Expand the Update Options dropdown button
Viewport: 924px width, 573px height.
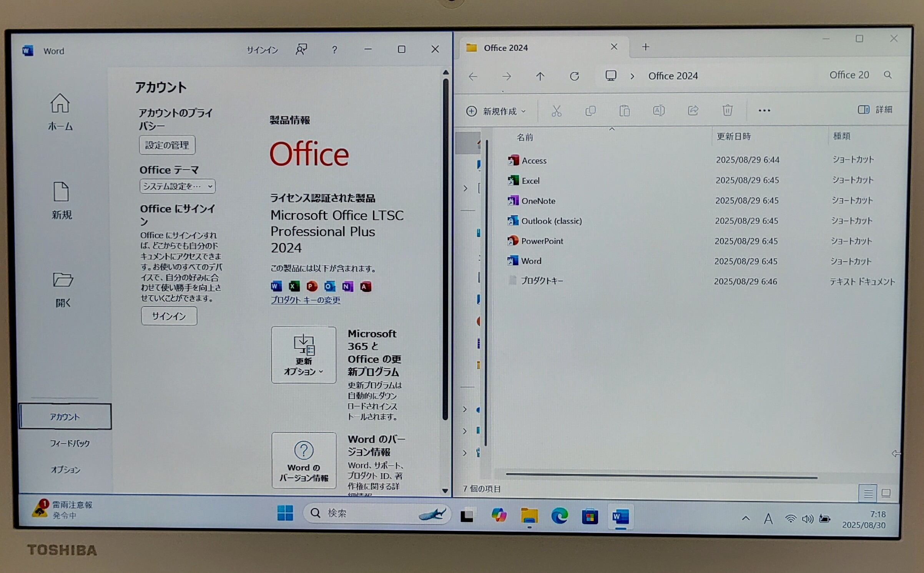(x=304, y=355)
